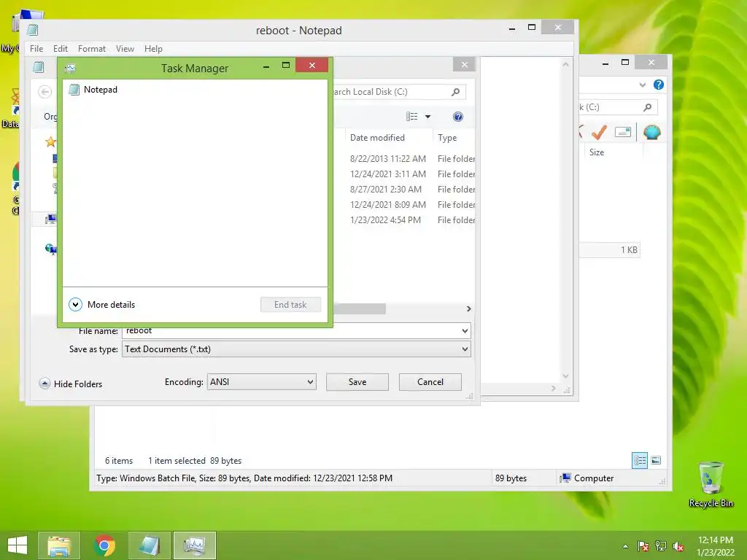This screenshot has width=747, height=560.
Task: Select the row dated 12/24/2021 3:11 AM
Action: (x=405, y=174)
